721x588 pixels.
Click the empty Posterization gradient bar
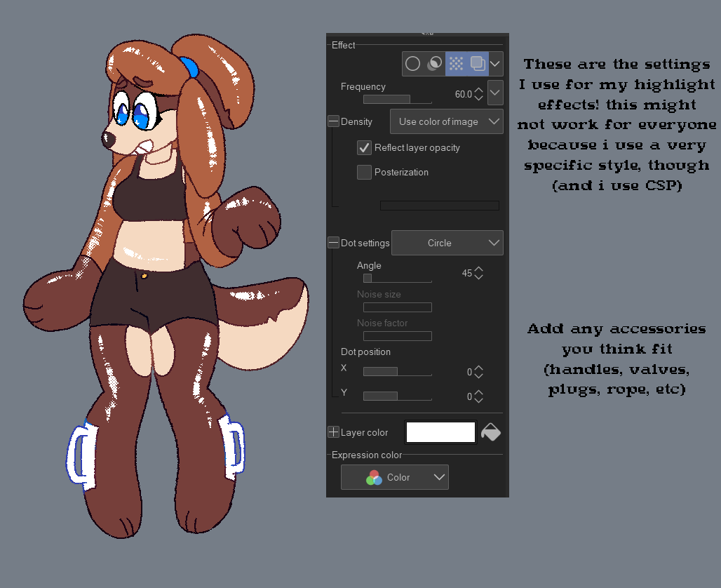440,205
